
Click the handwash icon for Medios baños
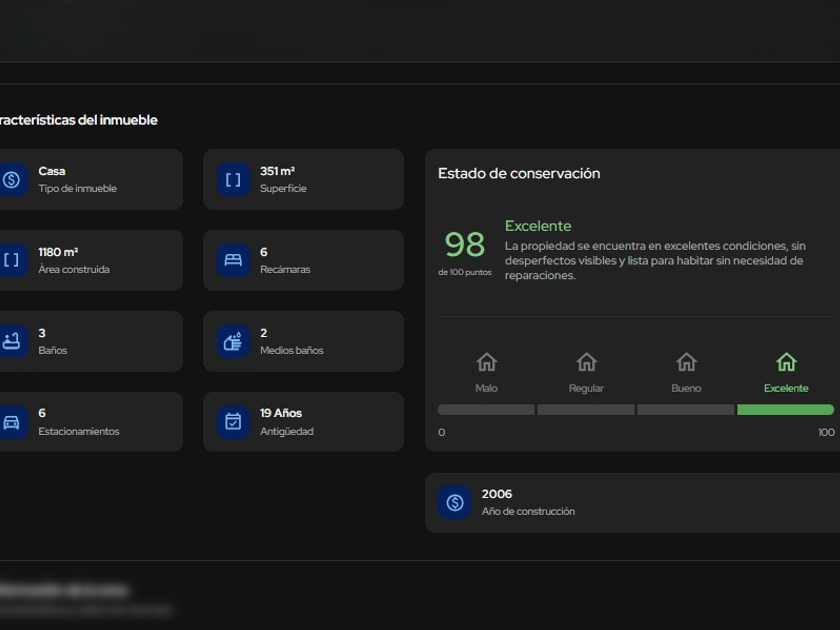click(233, 341)
